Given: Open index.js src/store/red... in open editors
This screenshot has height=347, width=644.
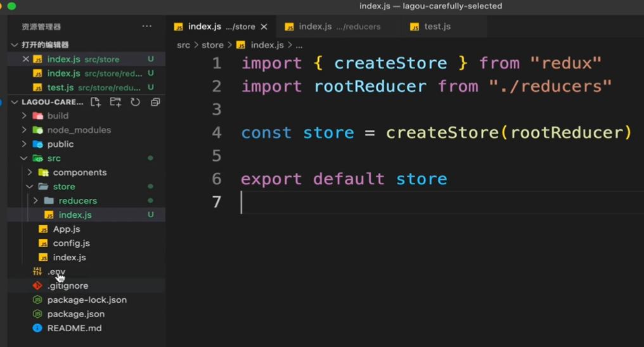Looking at the screenshot, I should point(87,73).
